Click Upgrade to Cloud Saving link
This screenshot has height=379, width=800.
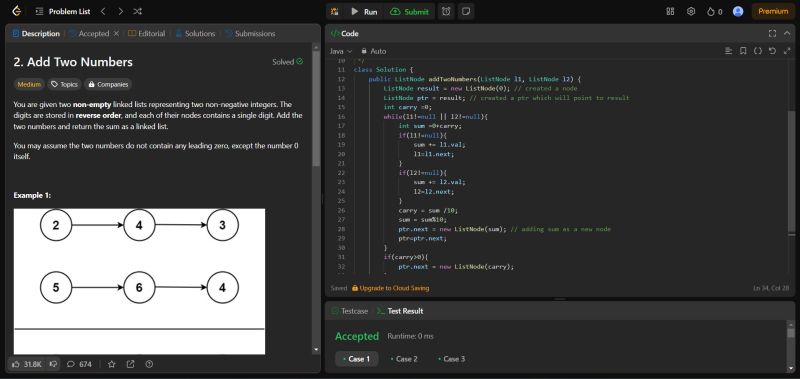[390, 288]
